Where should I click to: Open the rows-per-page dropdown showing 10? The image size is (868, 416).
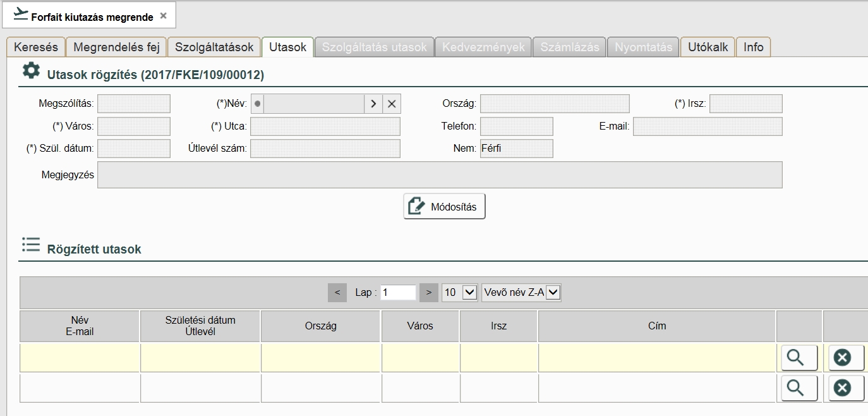point(459,292)
